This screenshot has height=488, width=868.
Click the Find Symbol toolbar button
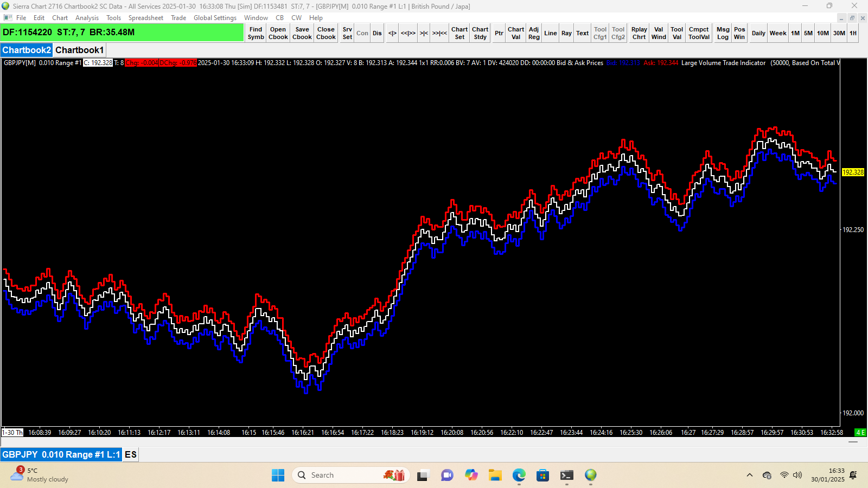coord(256,33)
